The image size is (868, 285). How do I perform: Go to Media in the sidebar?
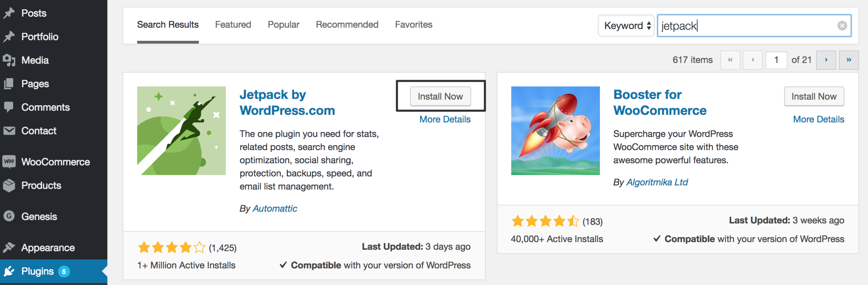pyautogui.click(x=35, y=60)
